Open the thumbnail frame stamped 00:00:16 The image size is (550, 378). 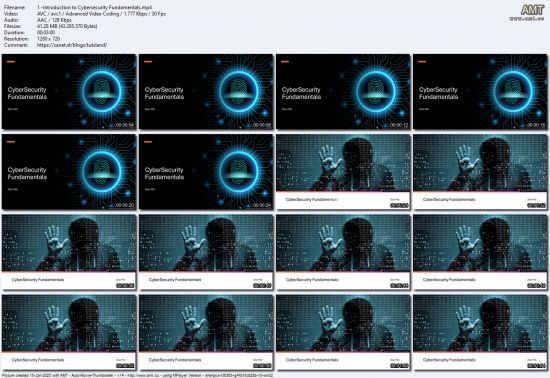click(480, 92)
